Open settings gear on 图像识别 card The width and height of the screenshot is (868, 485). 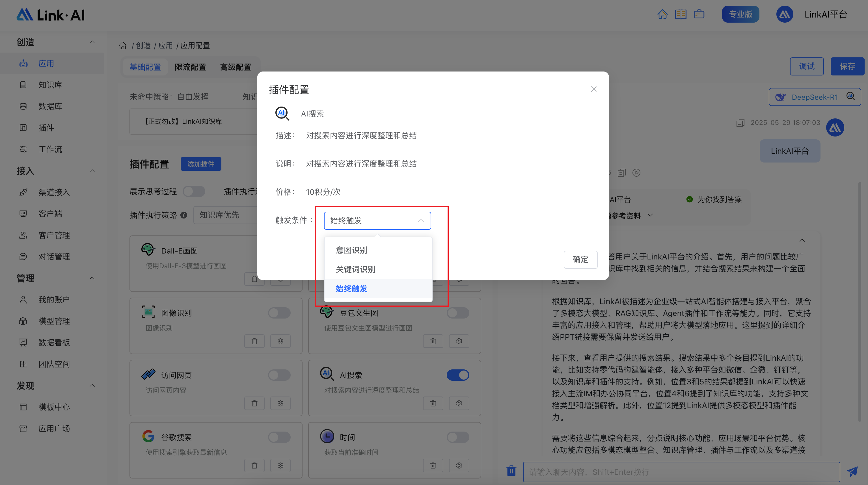[x=280, y=341]
